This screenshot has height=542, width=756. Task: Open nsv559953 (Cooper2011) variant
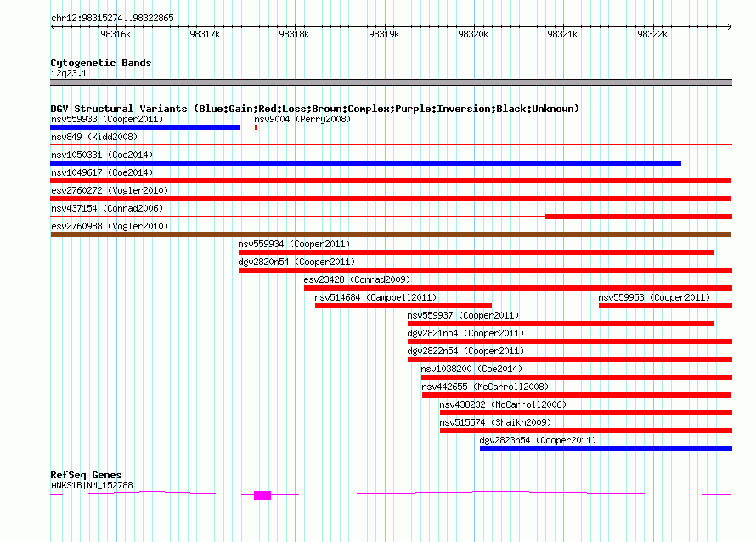(654, 297)
